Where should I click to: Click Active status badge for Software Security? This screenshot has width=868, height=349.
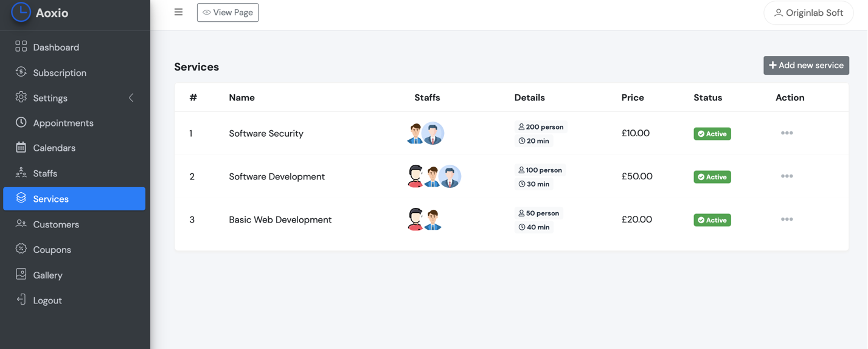712,134
